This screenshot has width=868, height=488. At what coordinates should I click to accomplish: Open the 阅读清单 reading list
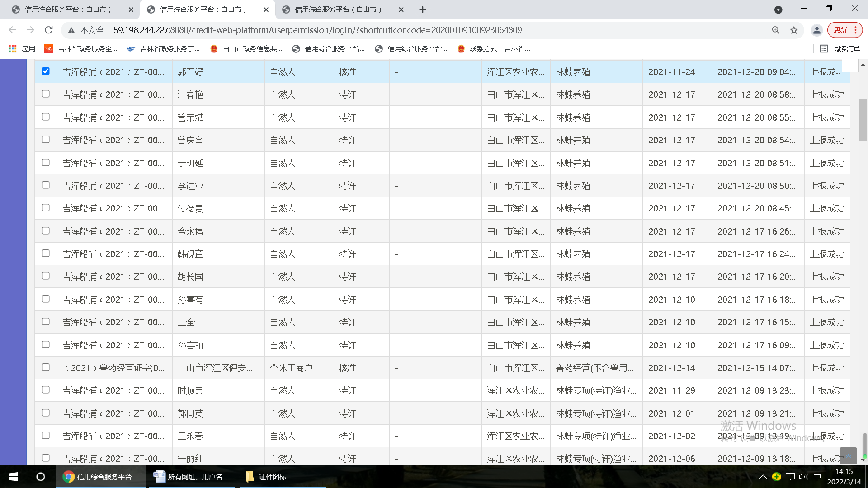click(x=840, y=48)
